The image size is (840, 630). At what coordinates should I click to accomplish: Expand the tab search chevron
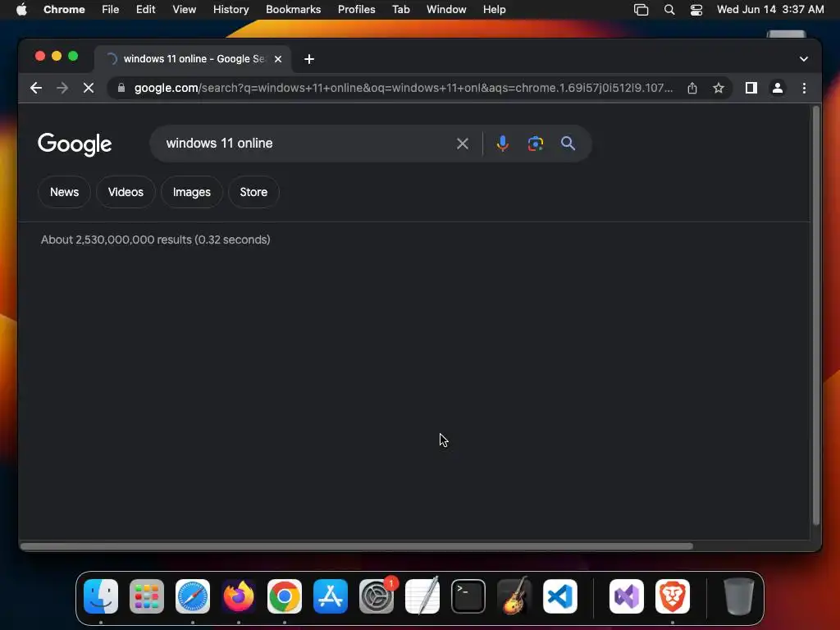pos(804,59)
